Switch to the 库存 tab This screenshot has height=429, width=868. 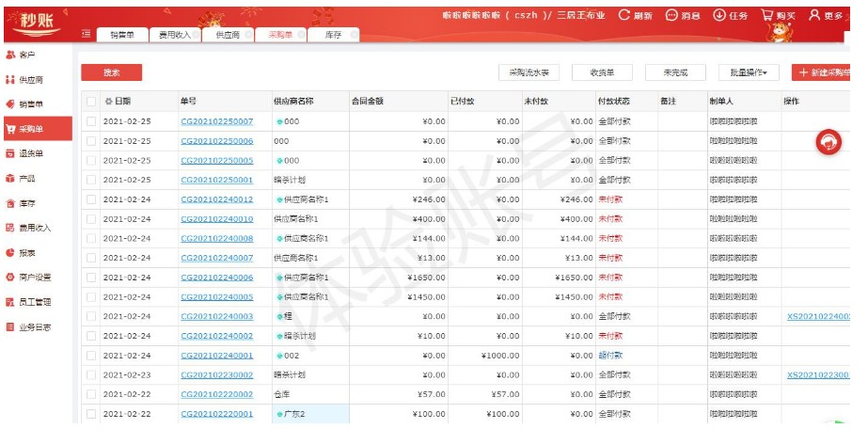point(334,35)
